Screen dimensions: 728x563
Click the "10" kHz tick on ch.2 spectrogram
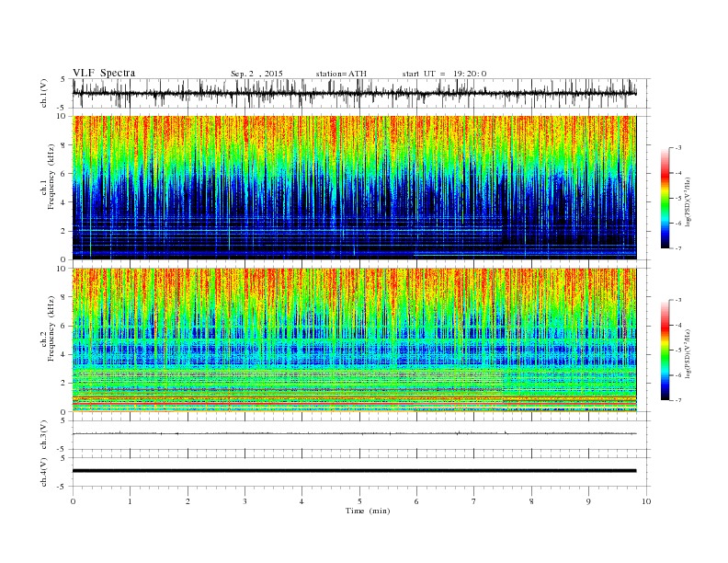tap(63, 269)
